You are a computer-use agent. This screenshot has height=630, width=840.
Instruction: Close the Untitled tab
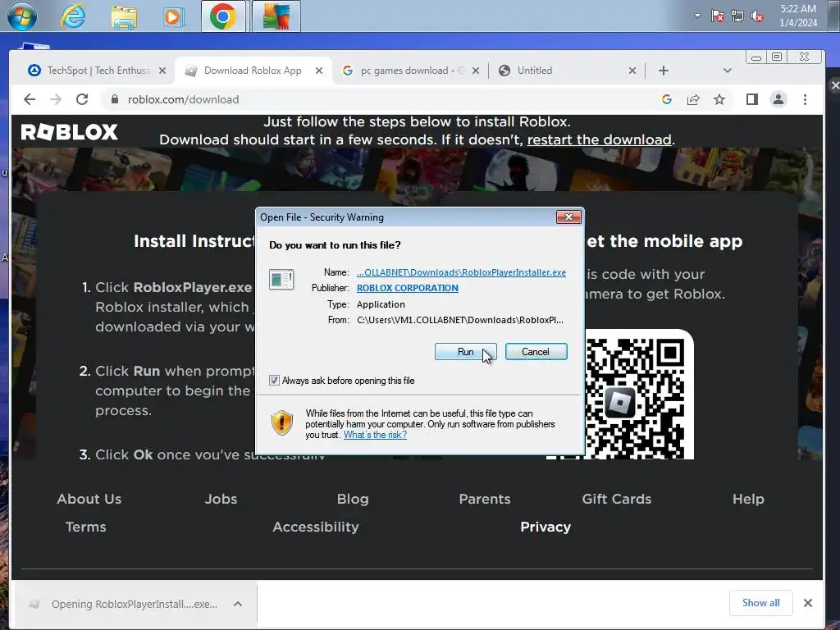[x=632, y=71]
